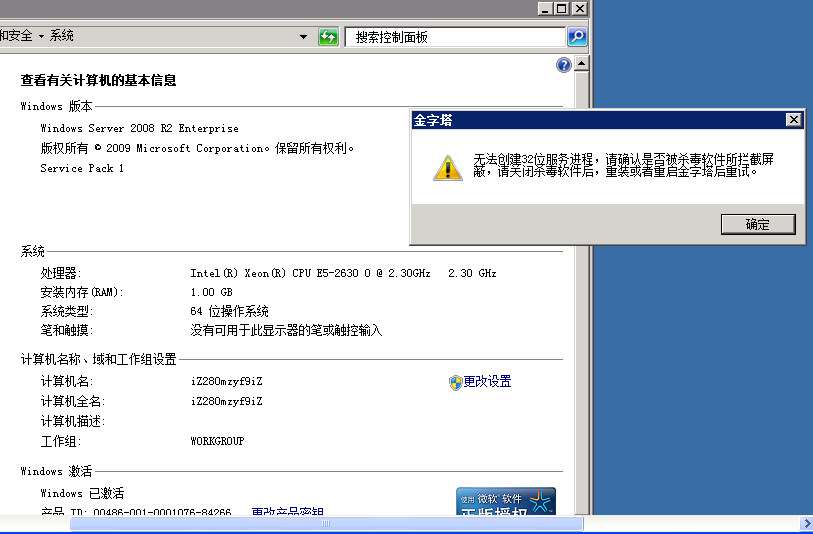The image size is (813, 534).
Task: Expand the arrow before 系统 breadcrumb
Action: tap(41, 36)
